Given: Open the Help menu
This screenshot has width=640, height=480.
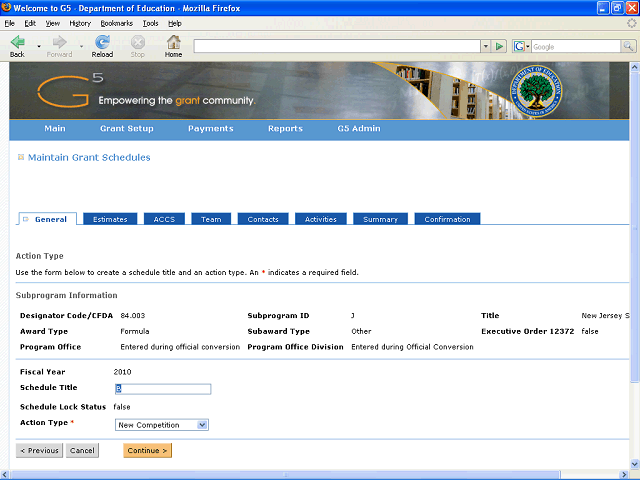Looking at the screenshot, I should tap(175, 23).
